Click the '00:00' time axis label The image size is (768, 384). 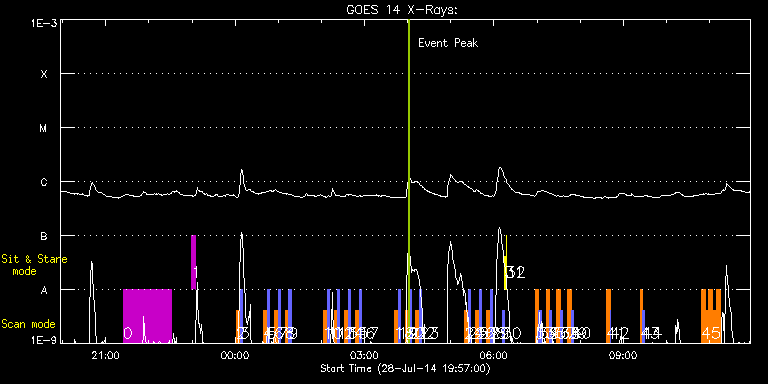[236, 355]
